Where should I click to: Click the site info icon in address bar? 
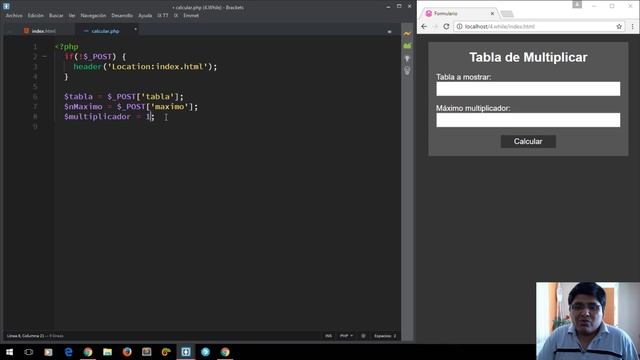[459, 27]
